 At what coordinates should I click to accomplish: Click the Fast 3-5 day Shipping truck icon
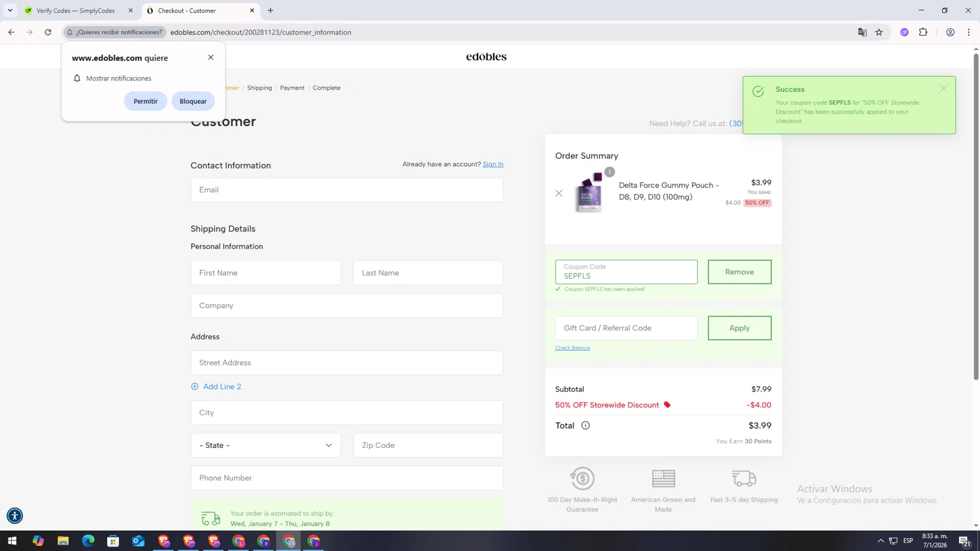744,479
